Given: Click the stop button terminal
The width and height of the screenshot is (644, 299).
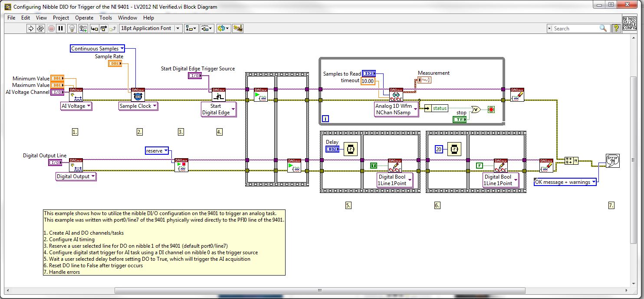Looking at the screenshot, I should [460, 120].
